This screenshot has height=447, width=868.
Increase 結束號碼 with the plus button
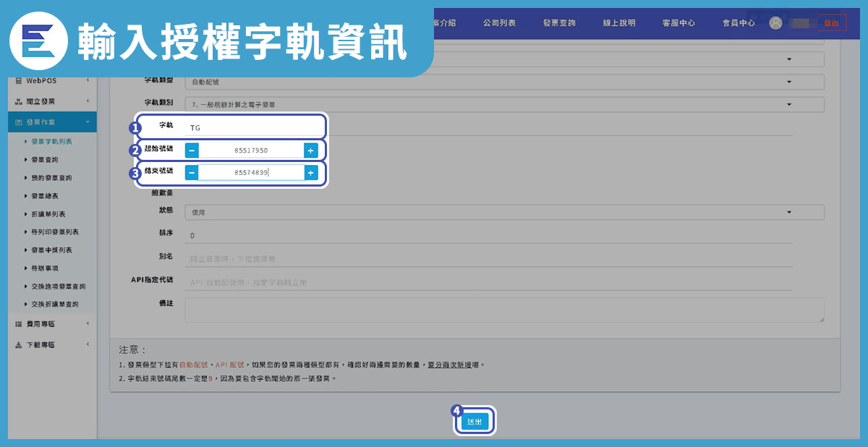(310, 173)
